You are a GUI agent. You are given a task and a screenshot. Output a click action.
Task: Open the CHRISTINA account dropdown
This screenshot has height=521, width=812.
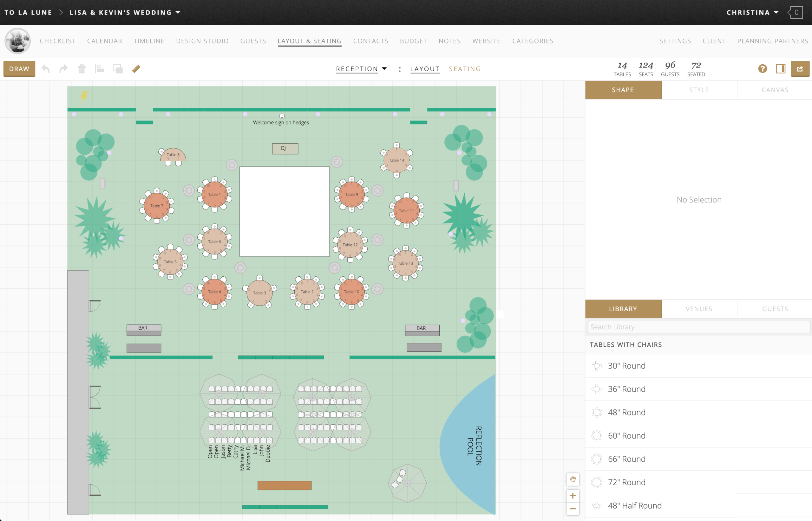click(x=752, y=12)
